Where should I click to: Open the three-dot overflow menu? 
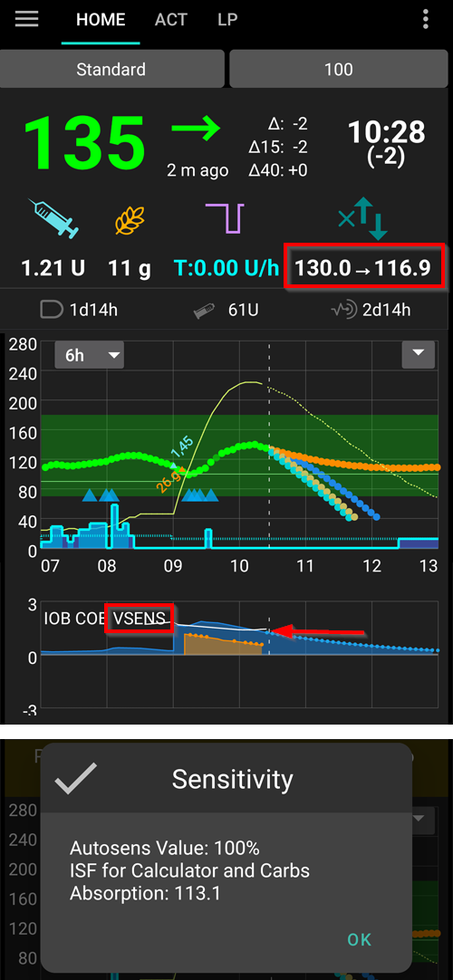tap(426, 19)
